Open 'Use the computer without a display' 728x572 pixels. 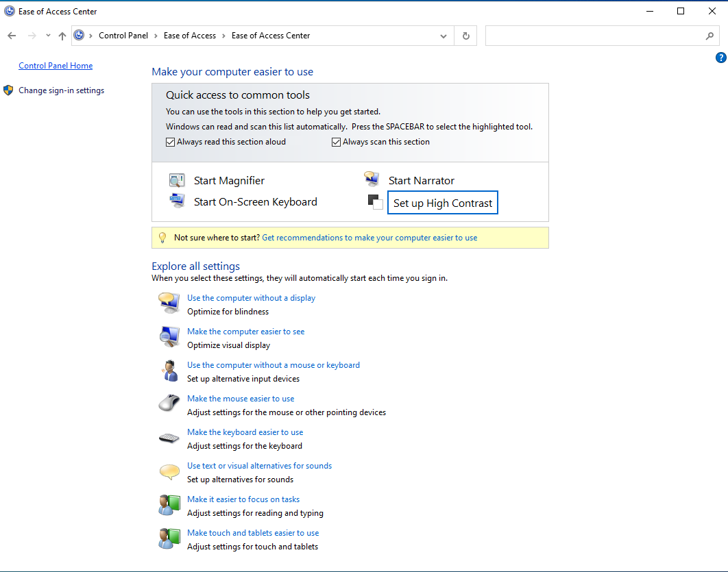[251, 298]
